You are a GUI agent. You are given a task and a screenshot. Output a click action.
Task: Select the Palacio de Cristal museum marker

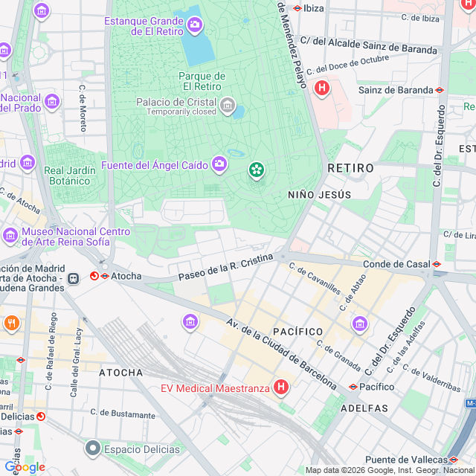[228, 106]
